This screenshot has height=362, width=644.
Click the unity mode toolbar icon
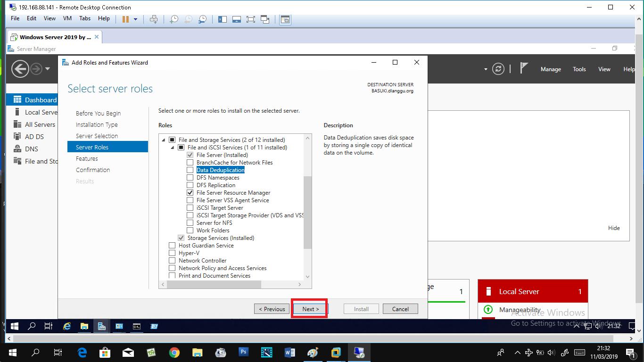point(265,19)
